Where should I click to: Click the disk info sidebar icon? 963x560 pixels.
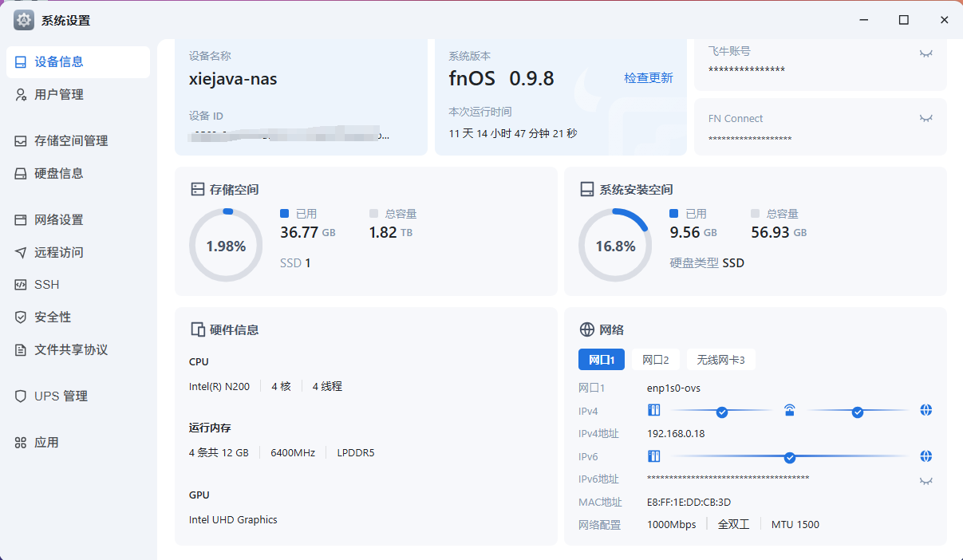pos(21,174)
